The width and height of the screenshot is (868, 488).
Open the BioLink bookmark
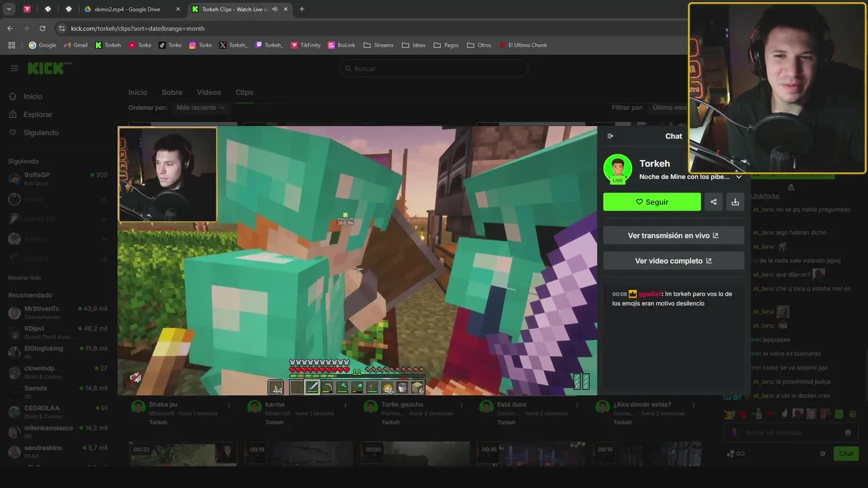[341, 45]
